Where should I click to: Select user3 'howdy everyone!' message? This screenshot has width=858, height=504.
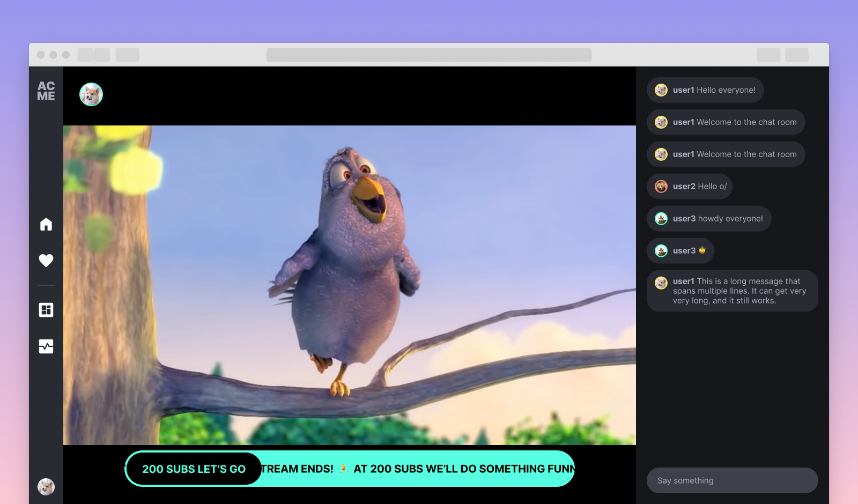(709, 219)
